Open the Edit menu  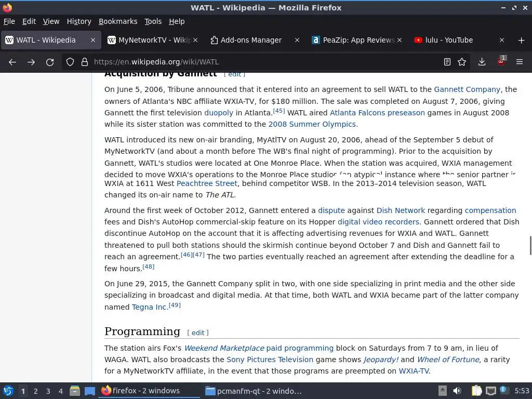point(29,21)
